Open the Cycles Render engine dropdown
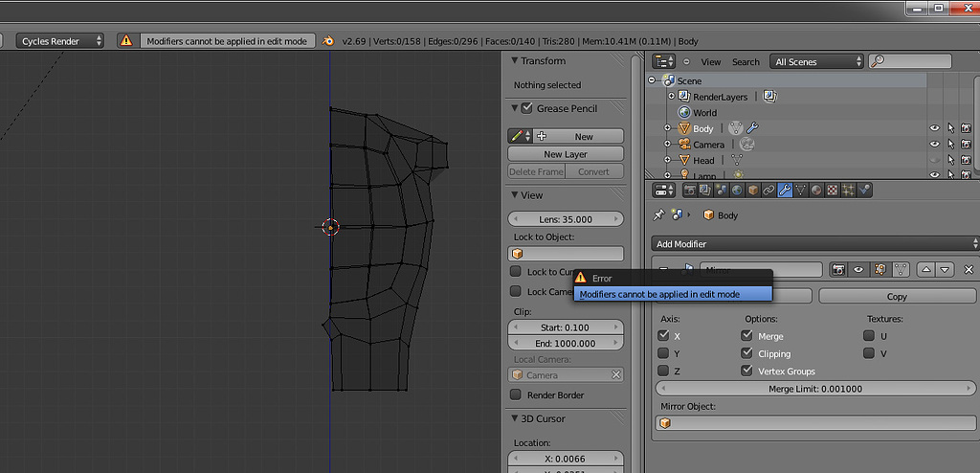The image size is (980, 473). pyautogui.click(x=60, y=41)
